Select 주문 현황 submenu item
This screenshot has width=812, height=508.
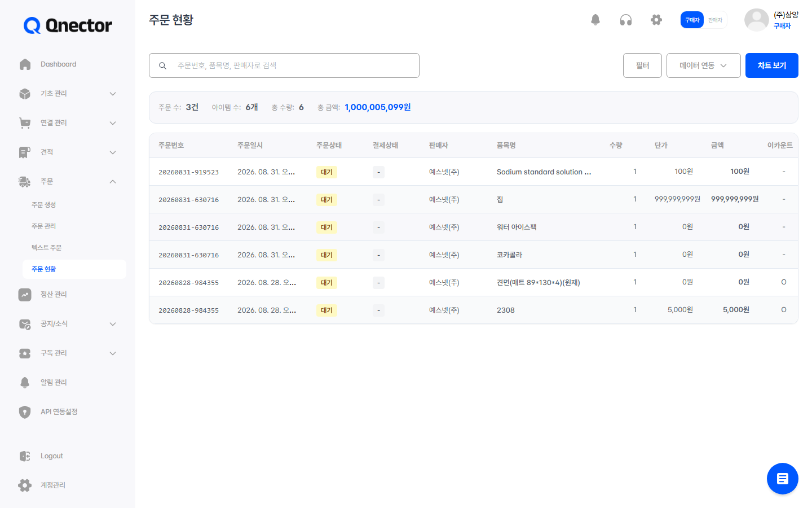[74, 269]
